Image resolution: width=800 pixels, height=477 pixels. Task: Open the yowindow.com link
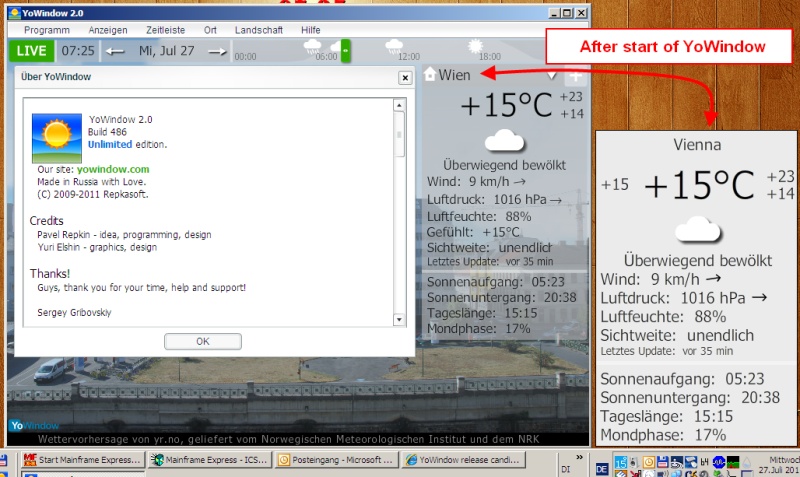point(113,169)
